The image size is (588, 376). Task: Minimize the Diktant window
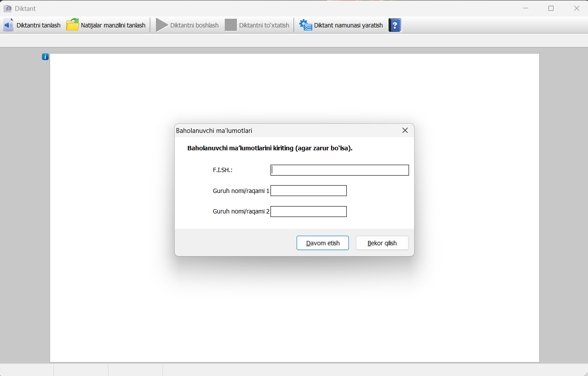526,8
